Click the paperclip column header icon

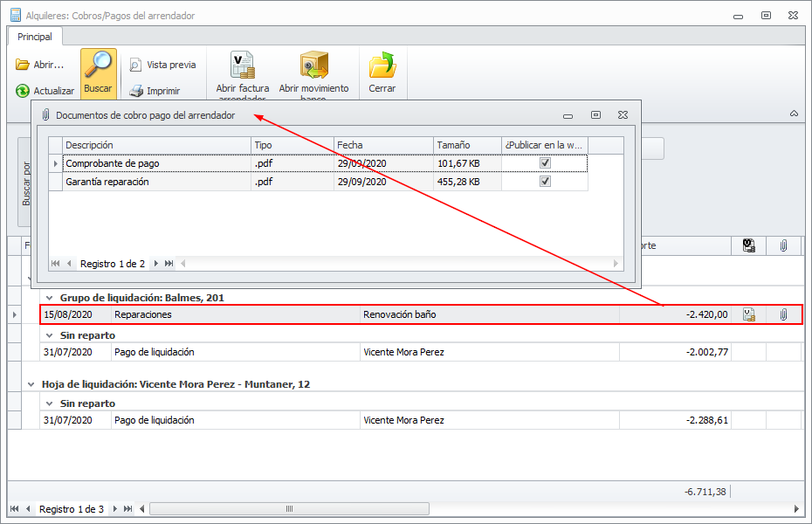(783, 245)
